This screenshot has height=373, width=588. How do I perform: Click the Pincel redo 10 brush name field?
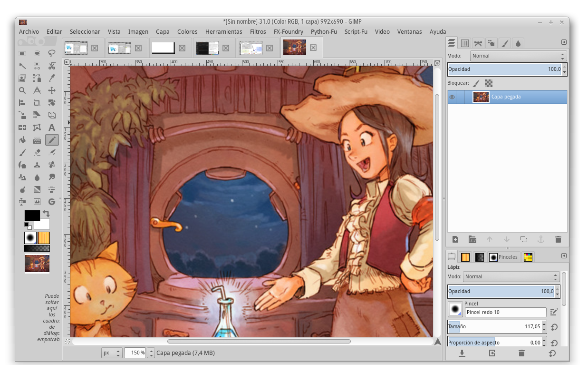pyautogui.click(x=505, y=312)
